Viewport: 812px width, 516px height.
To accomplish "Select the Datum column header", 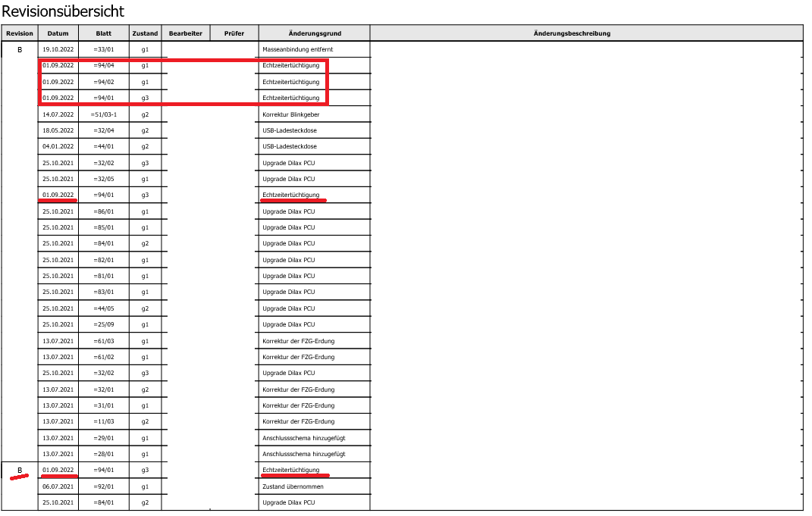I will coord(58,33).
